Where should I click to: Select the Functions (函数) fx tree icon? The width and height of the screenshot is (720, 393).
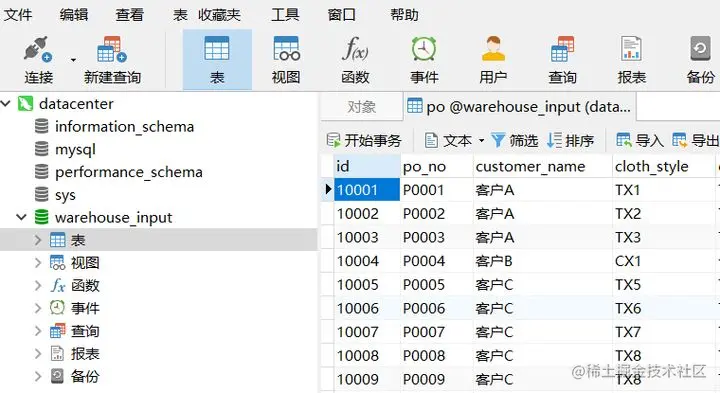[x=57, y=285]
